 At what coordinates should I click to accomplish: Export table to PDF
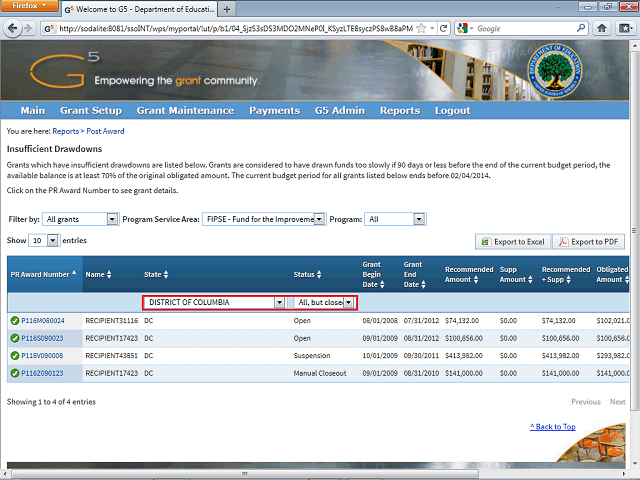(588, 242)
